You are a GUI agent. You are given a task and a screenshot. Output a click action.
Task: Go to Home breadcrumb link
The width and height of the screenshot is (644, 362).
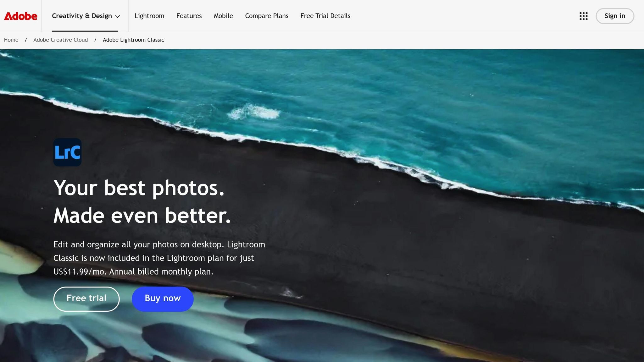(11, 40)
